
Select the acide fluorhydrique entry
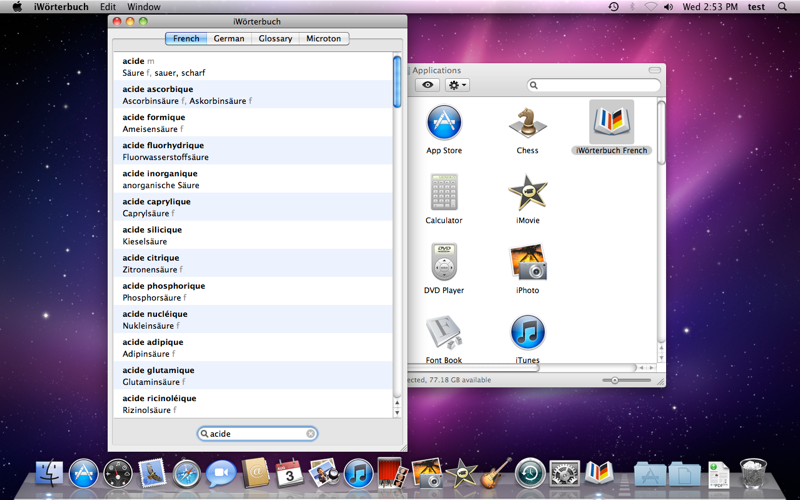click(x=254, y=151)
